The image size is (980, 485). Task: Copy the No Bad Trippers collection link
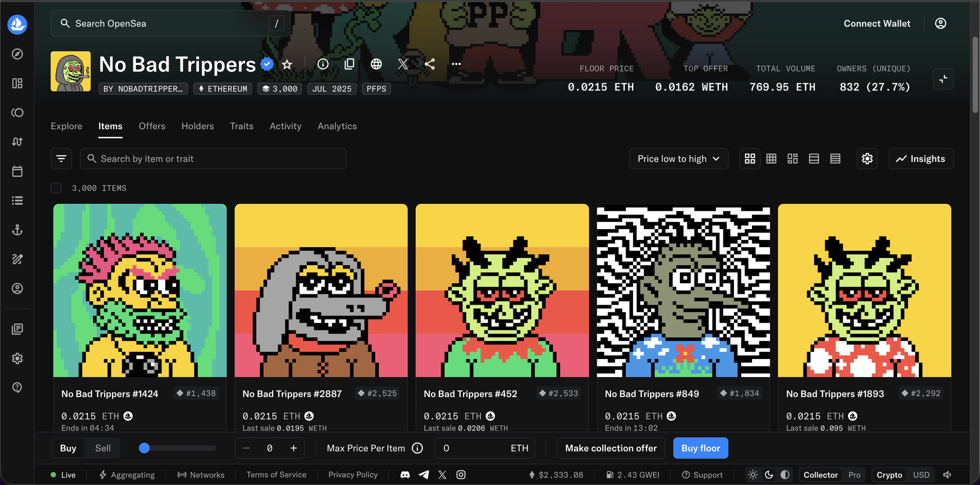[349, 64]
